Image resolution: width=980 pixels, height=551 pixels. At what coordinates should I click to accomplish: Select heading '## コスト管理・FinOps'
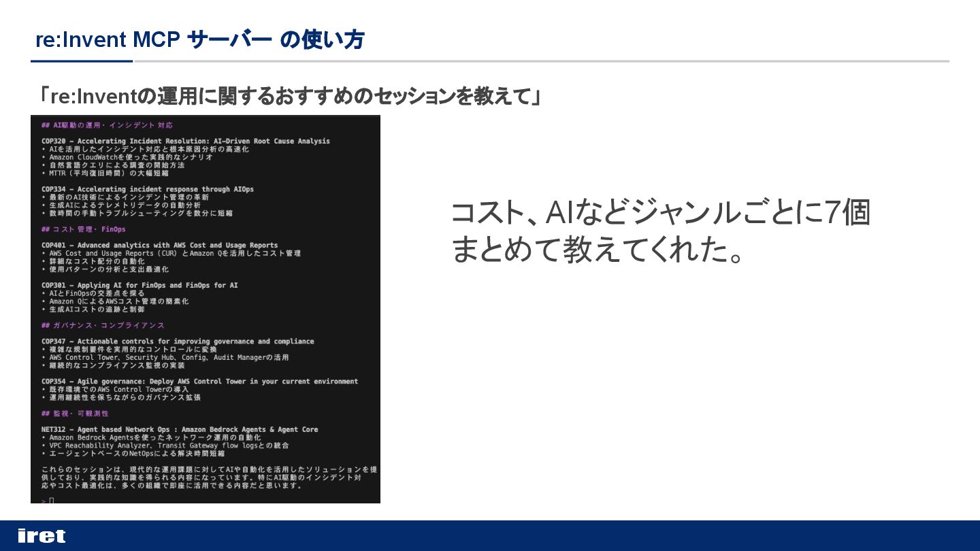click(x=84, y=229)
